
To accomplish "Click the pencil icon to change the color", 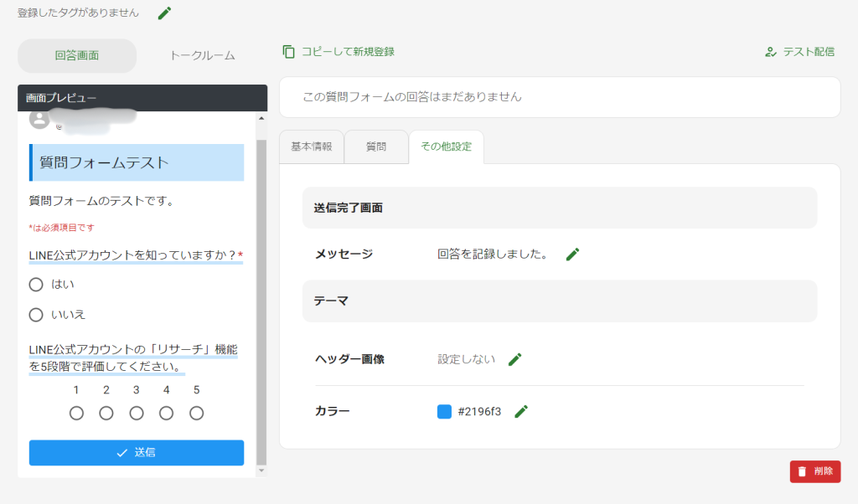I will click(521, 411).
